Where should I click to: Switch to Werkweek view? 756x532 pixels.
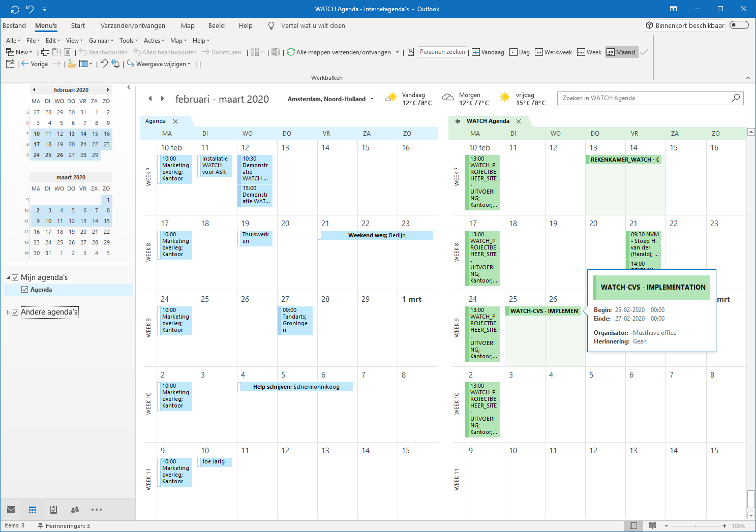pyautogui.click(x=553, y=52)
